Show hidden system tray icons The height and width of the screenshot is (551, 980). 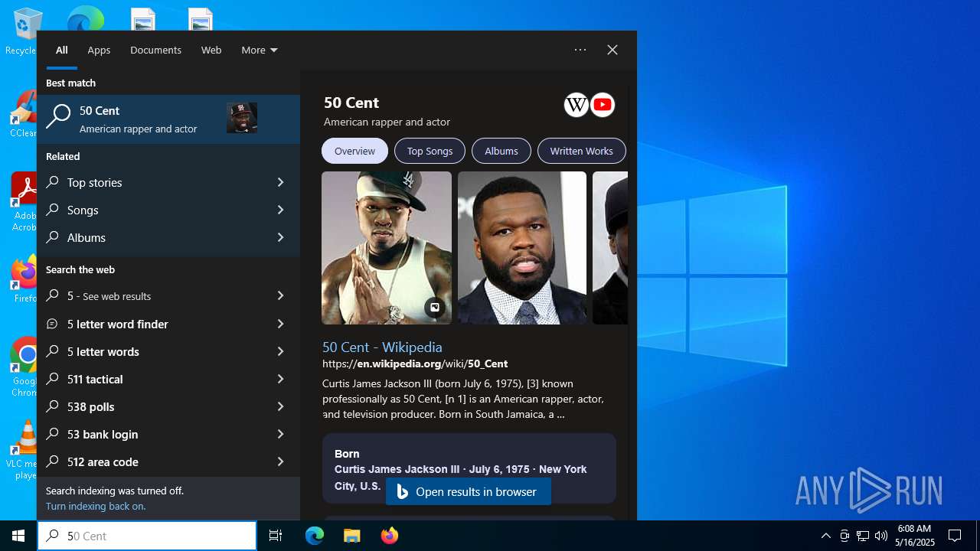click(x=825, y=536)
